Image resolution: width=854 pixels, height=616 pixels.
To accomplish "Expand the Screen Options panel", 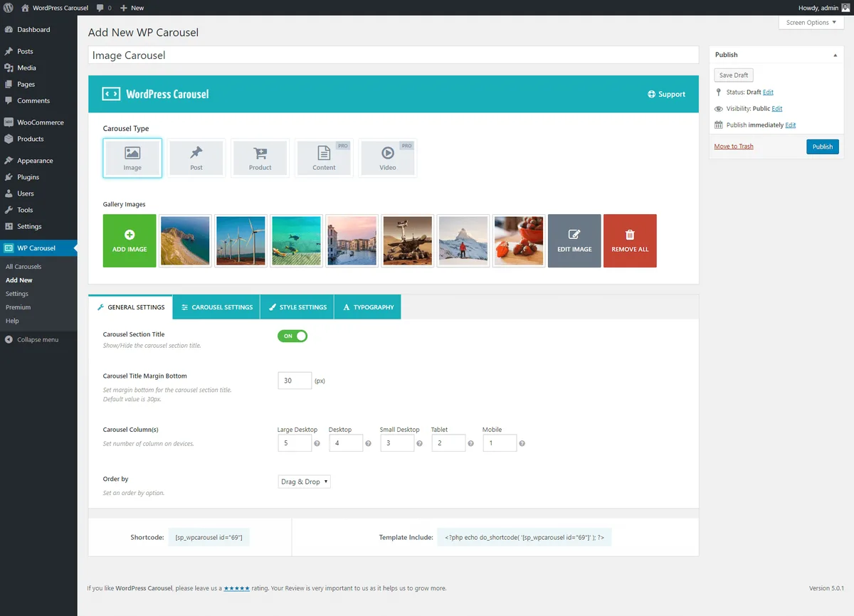I will (x=811, y=23).
